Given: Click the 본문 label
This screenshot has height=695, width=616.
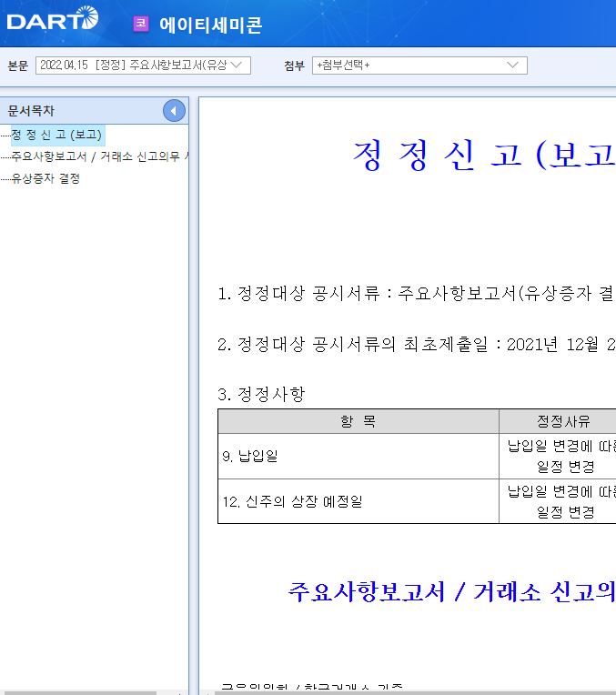Looking at the screenshot, I should (17, 65).
